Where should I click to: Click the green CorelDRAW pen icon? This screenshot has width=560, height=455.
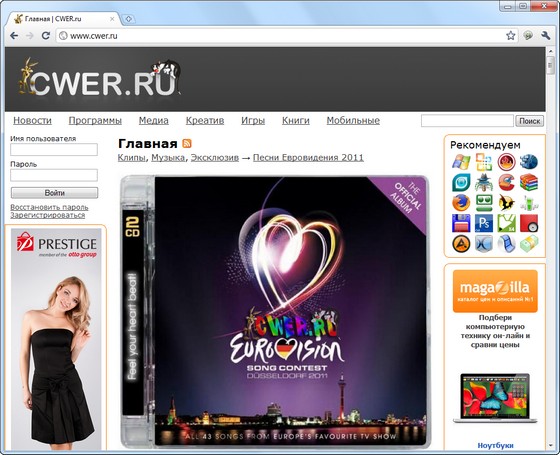click(506, 223)
